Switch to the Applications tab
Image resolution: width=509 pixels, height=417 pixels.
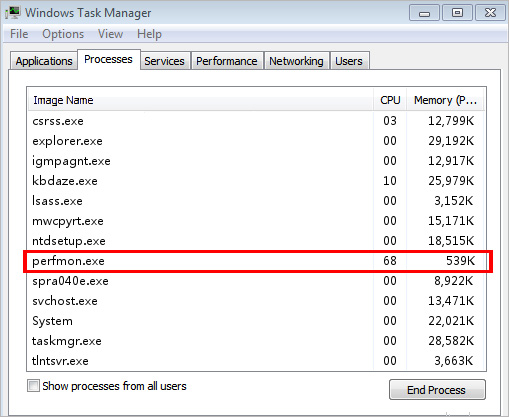(x=44, y=61)
